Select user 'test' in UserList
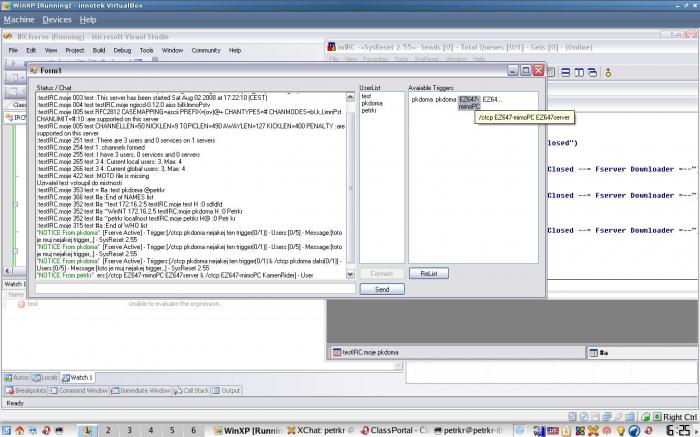The height and width of the screenshot is (437, 700). click(367, 96)
